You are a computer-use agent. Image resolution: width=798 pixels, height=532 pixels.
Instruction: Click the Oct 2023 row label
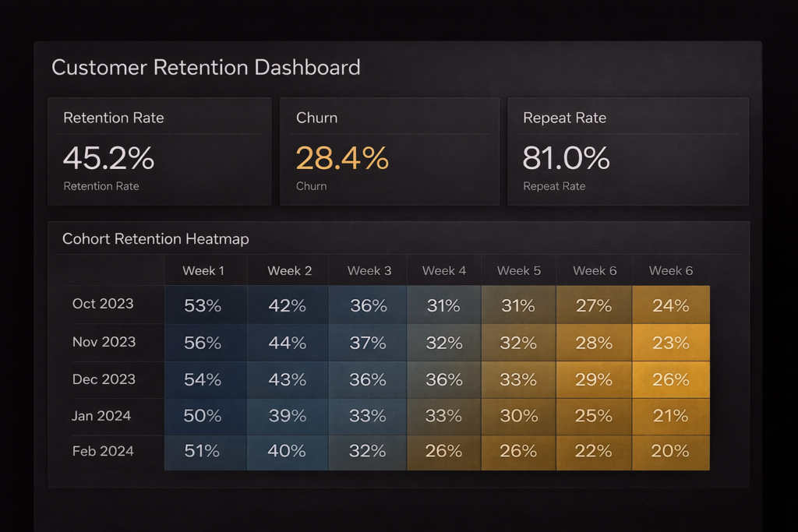[x=103, y=304]
